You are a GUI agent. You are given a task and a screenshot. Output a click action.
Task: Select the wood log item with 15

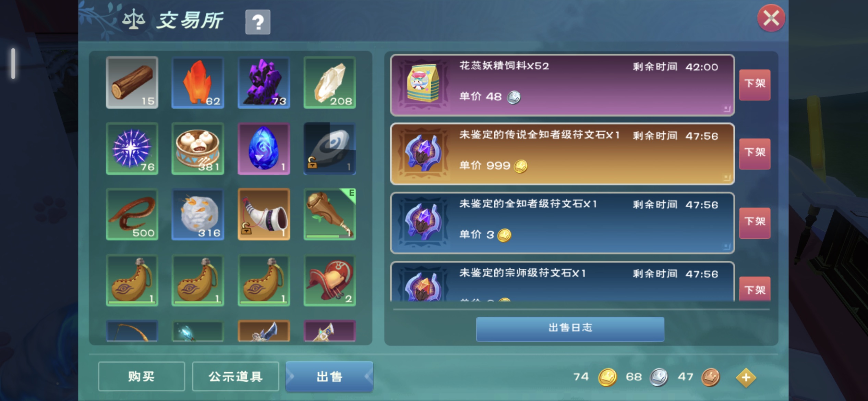pyautogui.click(x=132, y=83)
